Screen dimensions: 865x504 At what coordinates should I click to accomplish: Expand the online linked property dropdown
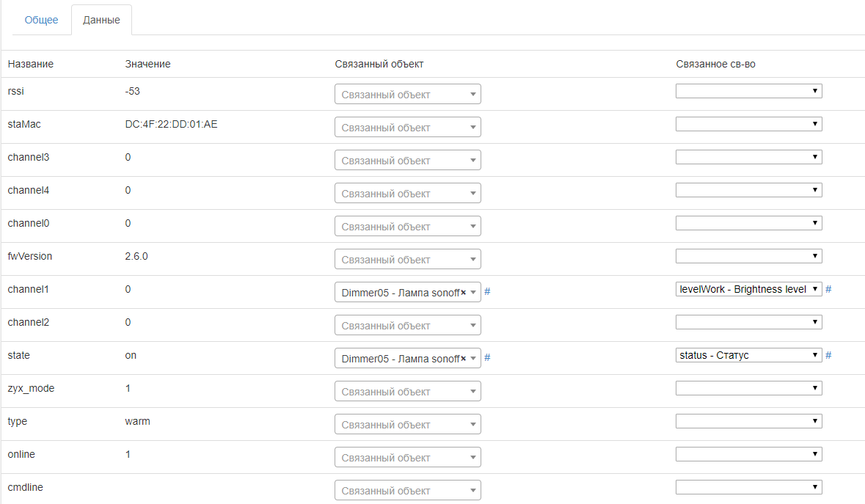pyautogui.click(x=748, y=454)
